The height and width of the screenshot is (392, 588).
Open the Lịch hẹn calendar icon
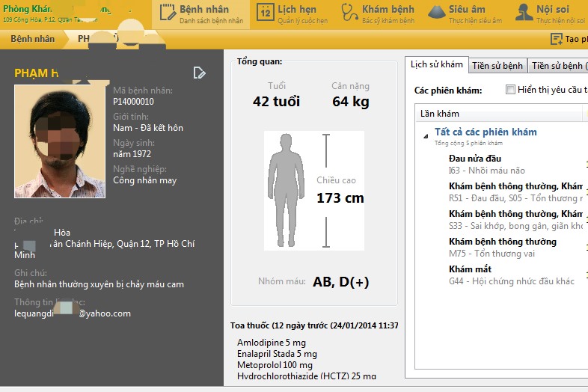pos(265,13)
